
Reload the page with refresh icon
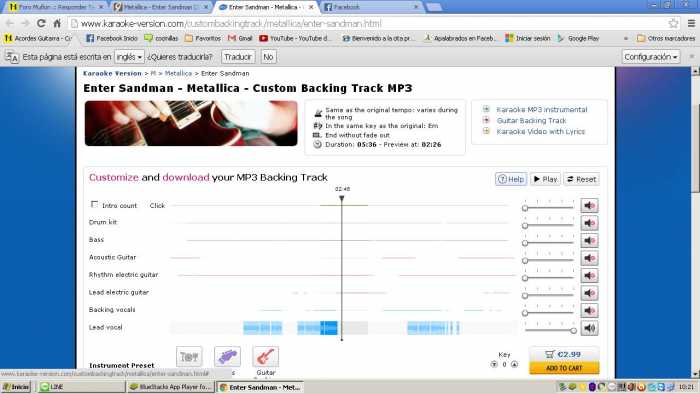[x=41, y=23]
